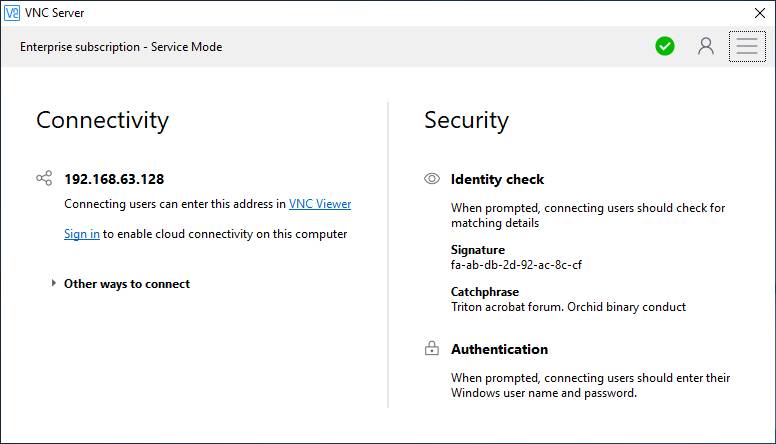This screenshot has height=444, width=776.
Task: Click the user account profile icon
Action: [706, 47]
